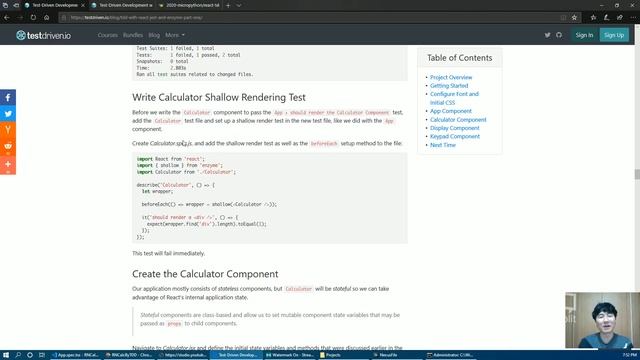Jump to Display Component section
The width and height of the screenshot is (640, 360).
[455, 128]
